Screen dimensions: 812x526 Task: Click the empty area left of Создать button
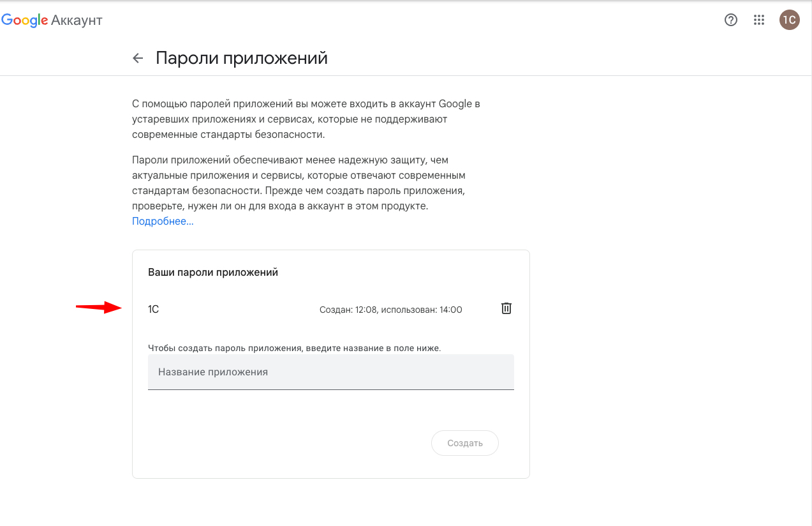click(287, 443)
